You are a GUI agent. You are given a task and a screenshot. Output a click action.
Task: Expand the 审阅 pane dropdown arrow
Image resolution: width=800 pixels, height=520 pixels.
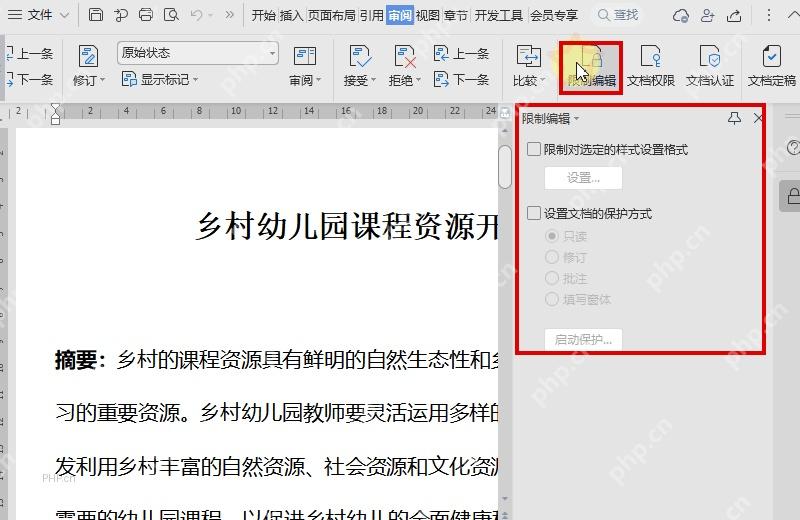[x=319, y=80]
